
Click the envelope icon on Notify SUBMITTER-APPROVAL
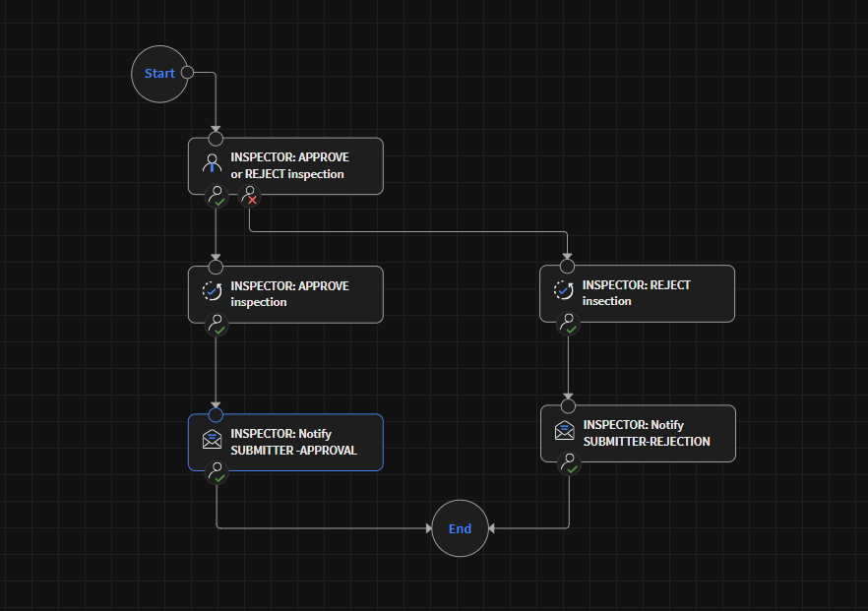212,439
